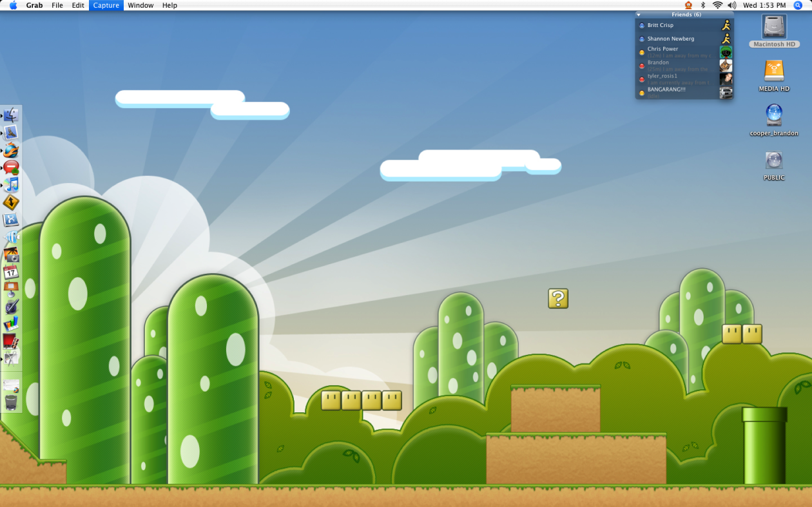Select Brandon in the Friends list
Viewport: 812px width, 507px height.
[x=684, y=66]
